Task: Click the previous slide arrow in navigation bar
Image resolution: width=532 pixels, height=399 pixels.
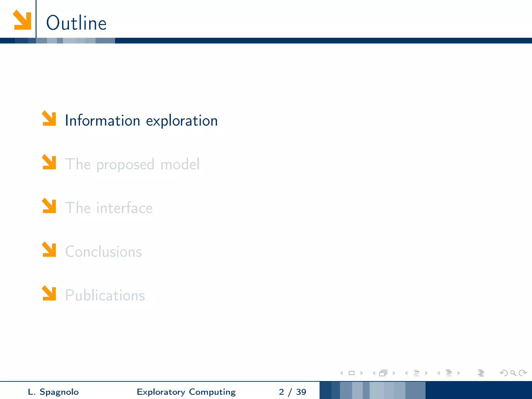Action: point(342,373)
